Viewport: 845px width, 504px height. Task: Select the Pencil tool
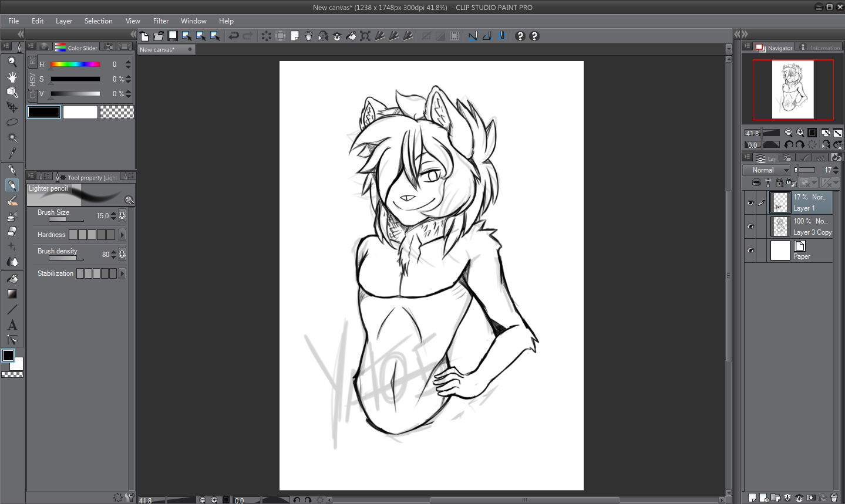(12, 185)
